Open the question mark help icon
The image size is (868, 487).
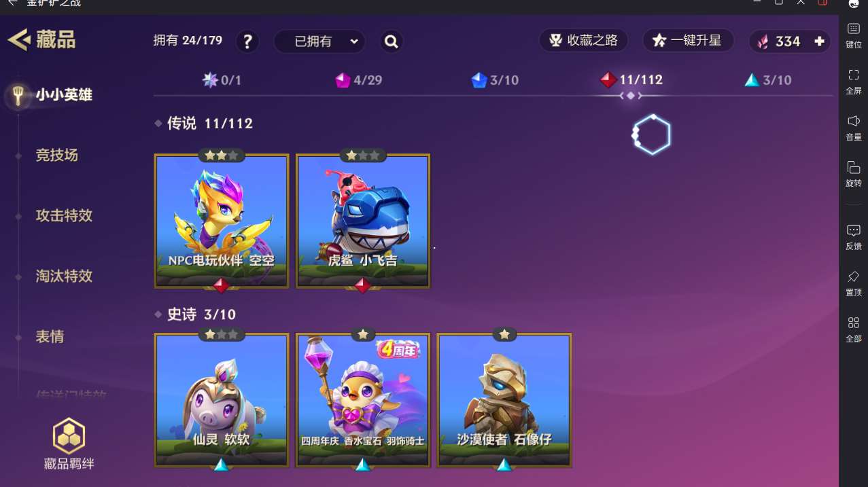point(247,41)
